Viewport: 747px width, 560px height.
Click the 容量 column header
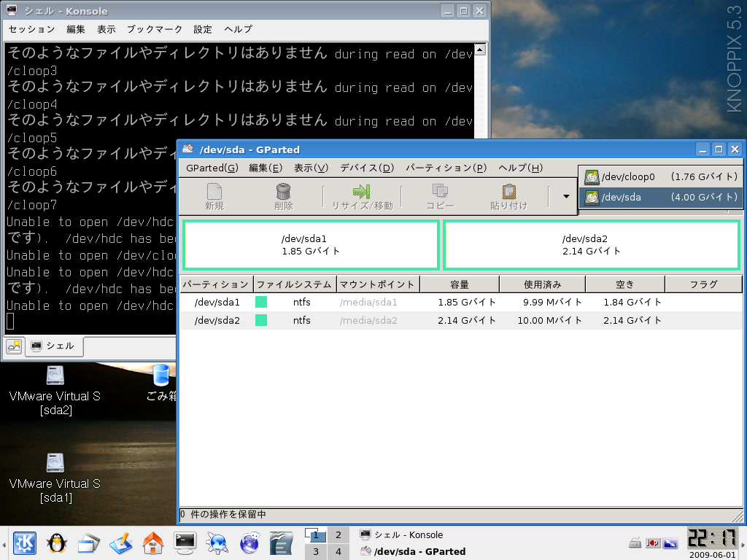[x=460, y=284]
